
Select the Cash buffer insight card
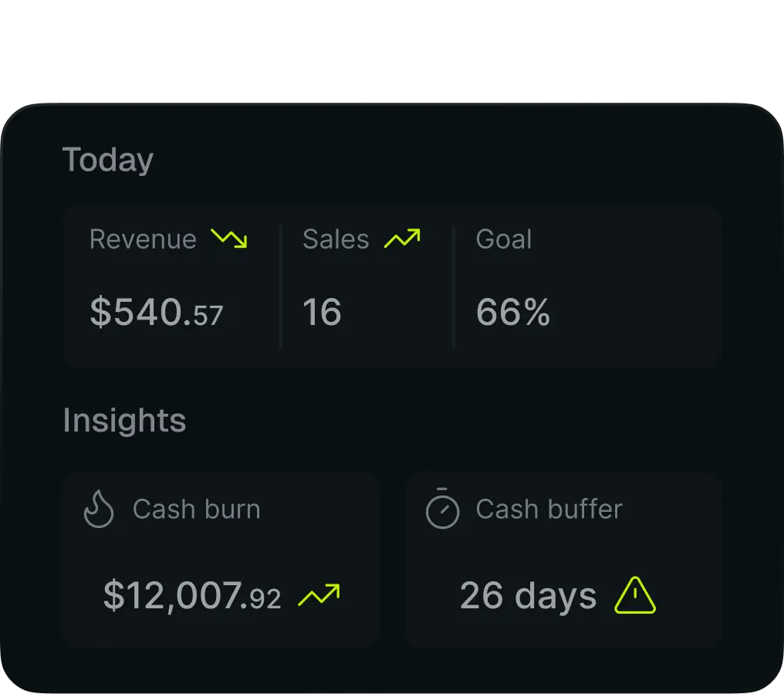pyautogui.click(x=563, y=560)
